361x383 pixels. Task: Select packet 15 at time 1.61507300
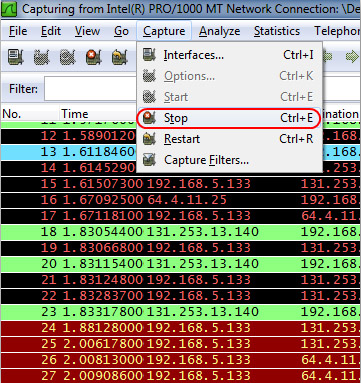[x=180, y=184]
